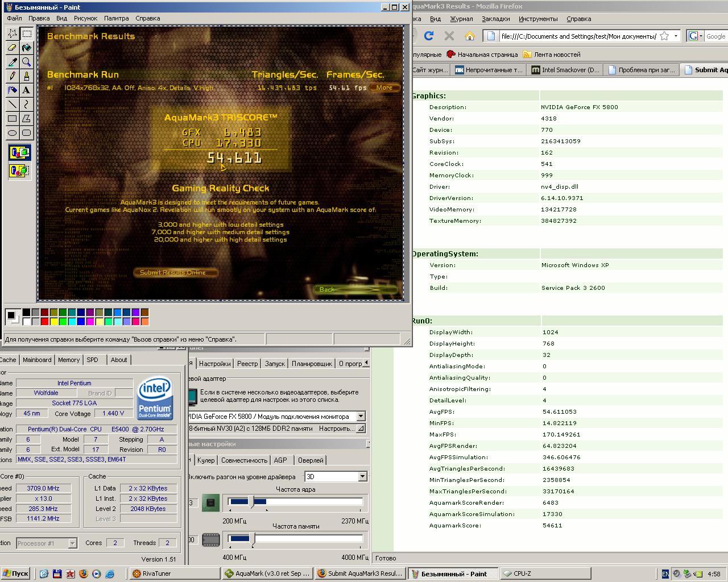728x582 pixels.
Task: Open Firefox menu Инструменты
Action: tap(538, 19)
